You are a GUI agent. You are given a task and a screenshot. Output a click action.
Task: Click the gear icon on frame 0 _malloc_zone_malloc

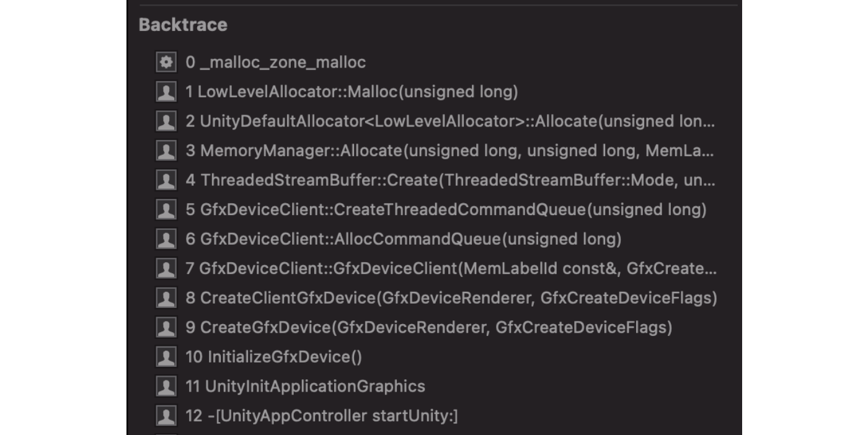click(x=166, y=62)
